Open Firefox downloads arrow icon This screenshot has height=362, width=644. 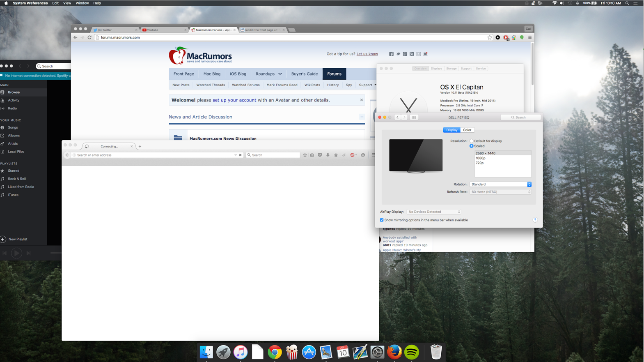click(x=328, y=155)
